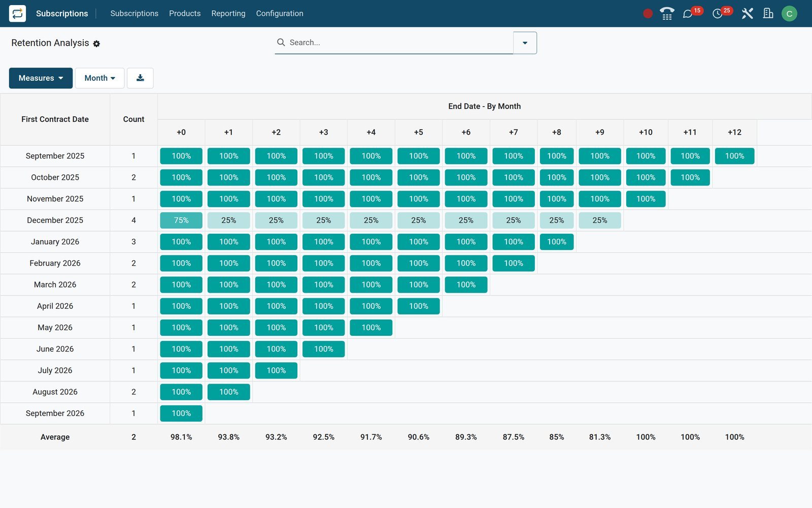The width and height of the screenshot is (812, 508).
Task: Click the Count column header
Action: click(133, 119)
